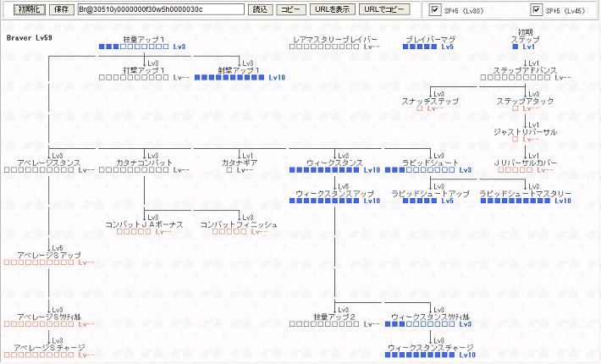601x364 pixels.
Task: Toggle the SP+5 (Lv45) checkbox
Action: coord(536,9)
